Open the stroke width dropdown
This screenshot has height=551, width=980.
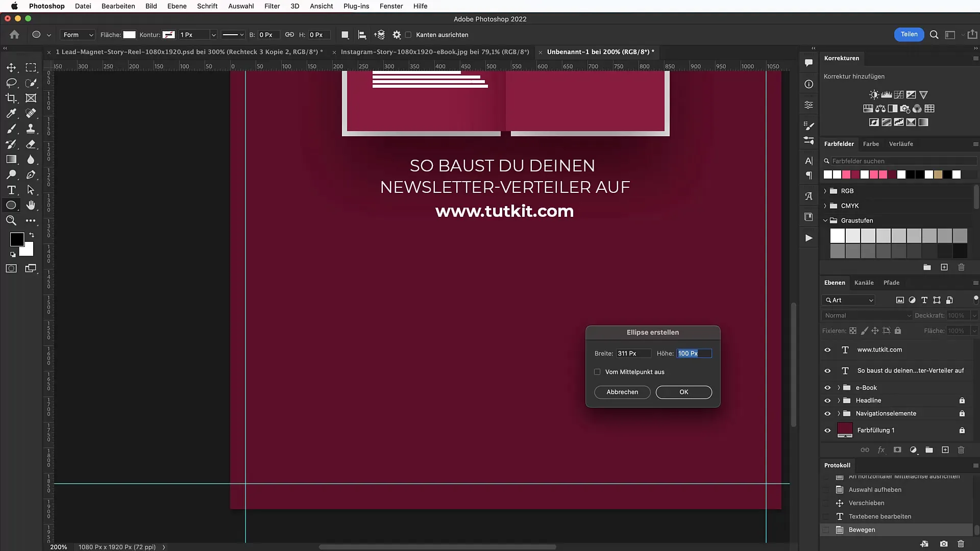[213, 35]
